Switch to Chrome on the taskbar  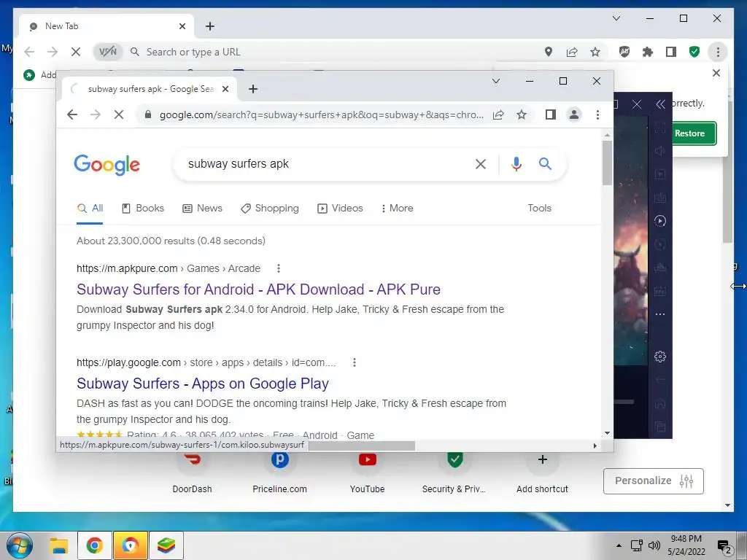click(x=95, y=545)
